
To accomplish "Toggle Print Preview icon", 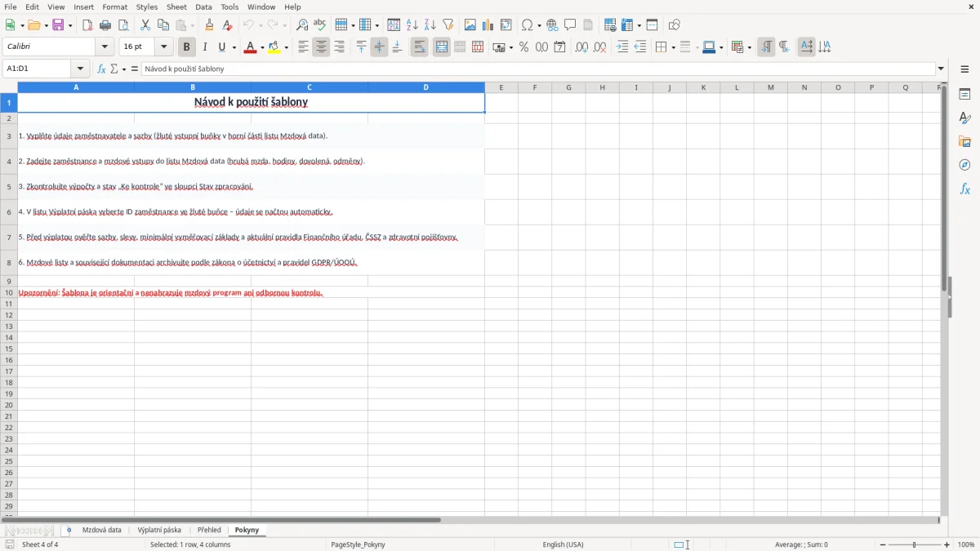I will pos(123,25).
